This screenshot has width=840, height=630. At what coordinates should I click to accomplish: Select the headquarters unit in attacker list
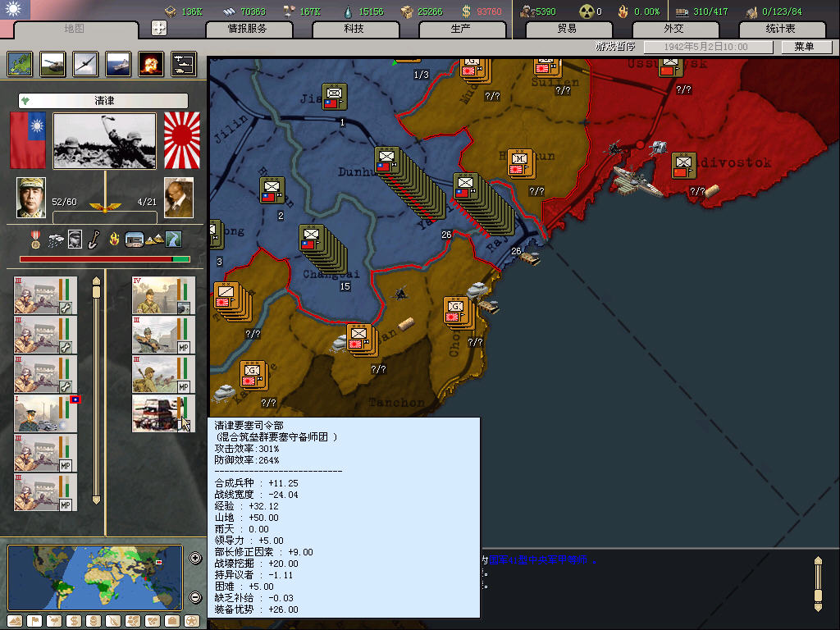39,414
